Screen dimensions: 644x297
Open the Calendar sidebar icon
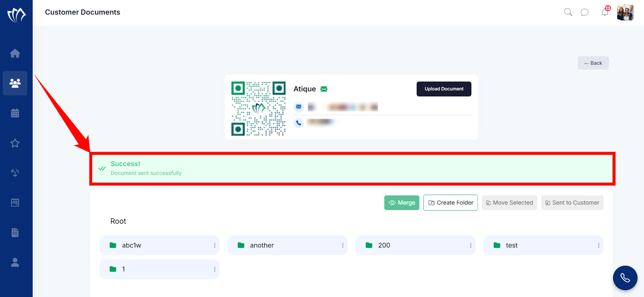pyautogui.click(x=15, y=113)
